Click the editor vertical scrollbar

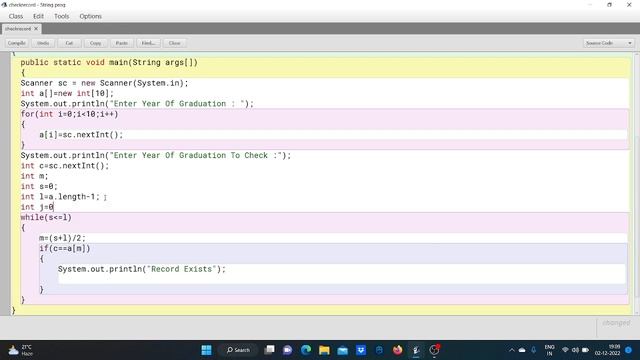click(x=637, y=184)
